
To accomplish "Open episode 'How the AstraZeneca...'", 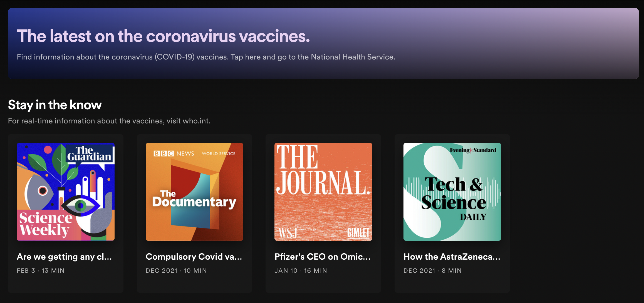I will click(452, 257).
